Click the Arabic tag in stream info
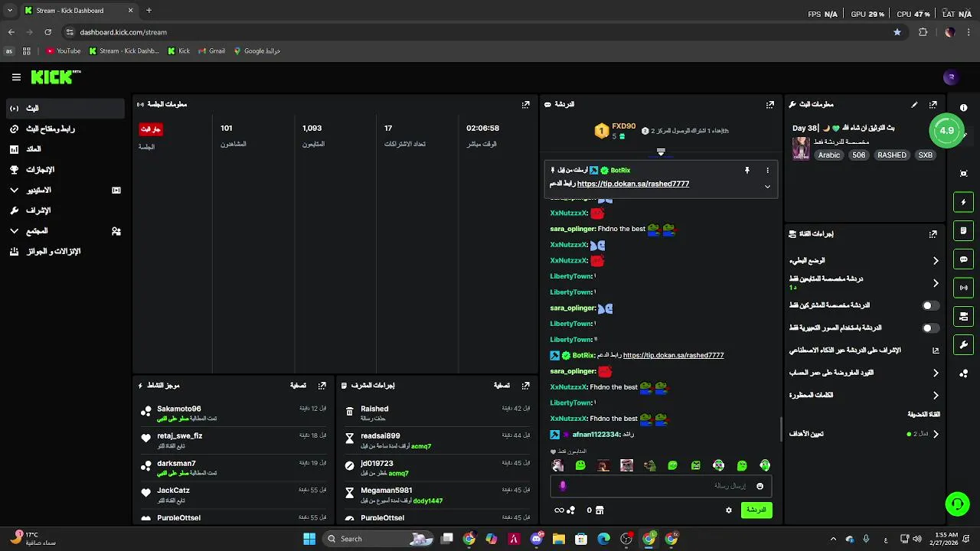This screenshot has width=980, height=551. pos(829,155)
